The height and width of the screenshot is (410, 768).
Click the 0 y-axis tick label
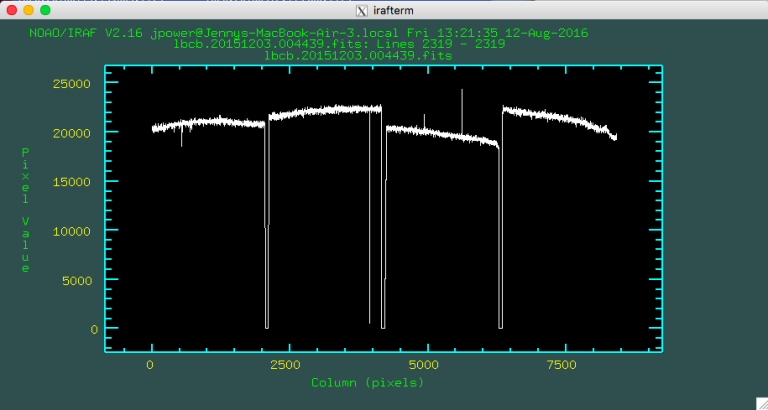coord(94,330)
